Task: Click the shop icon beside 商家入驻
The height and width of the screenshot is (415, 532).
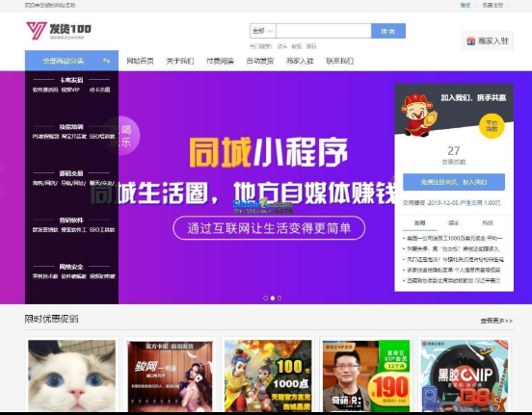Action: 470,41
